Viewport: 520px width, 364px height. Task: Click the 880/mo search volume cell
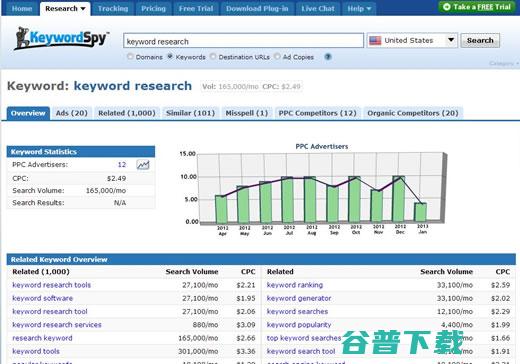tap(205, 325)
